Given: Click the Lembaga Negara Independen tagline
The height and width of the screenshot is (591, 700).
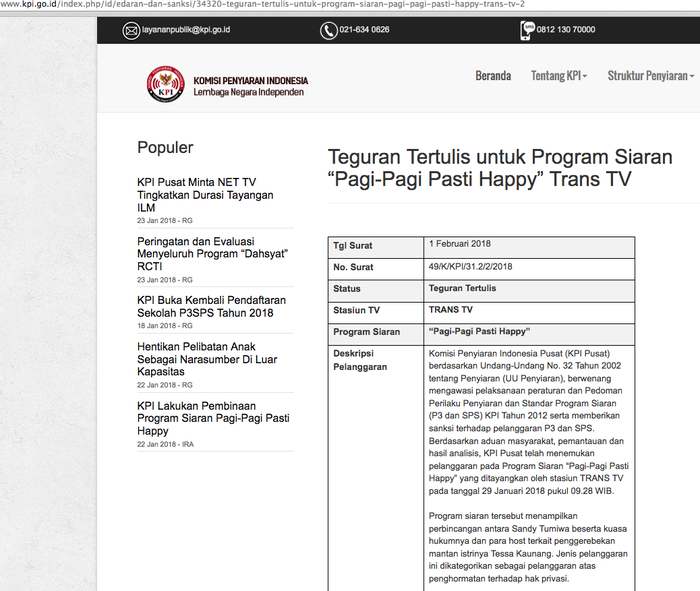Looking at the screenshot, I should pyautogui.click(x=249, y=92).
